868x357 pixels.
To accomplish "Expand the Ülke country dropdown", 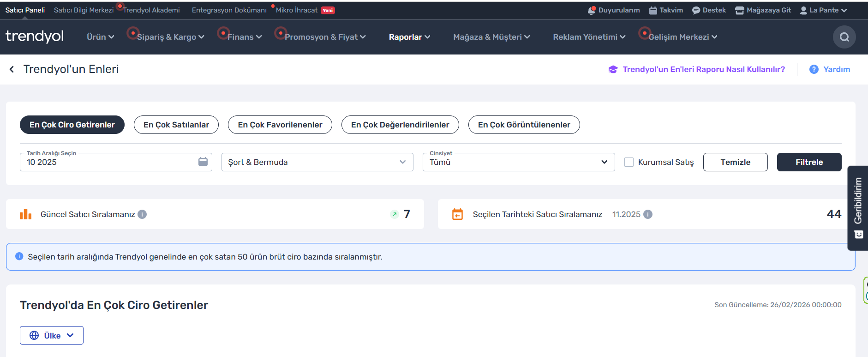I will tap(52, 335).
